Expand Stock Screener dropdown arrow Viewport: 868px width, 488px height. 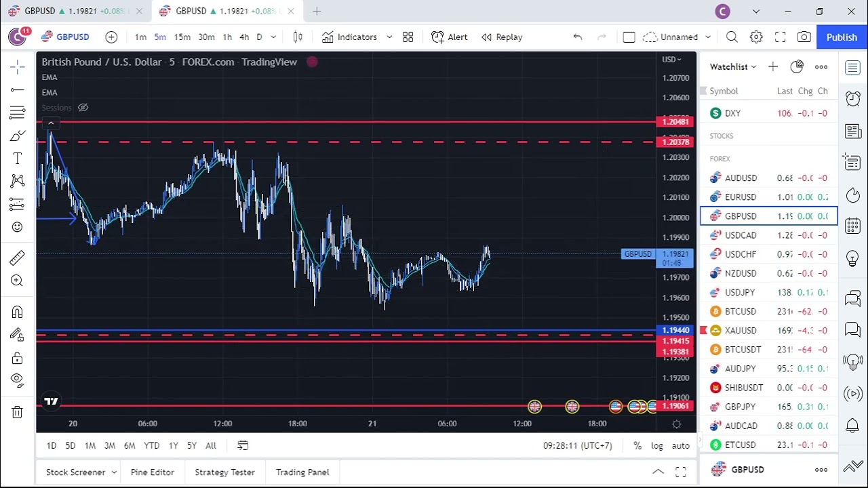(114, 472)
